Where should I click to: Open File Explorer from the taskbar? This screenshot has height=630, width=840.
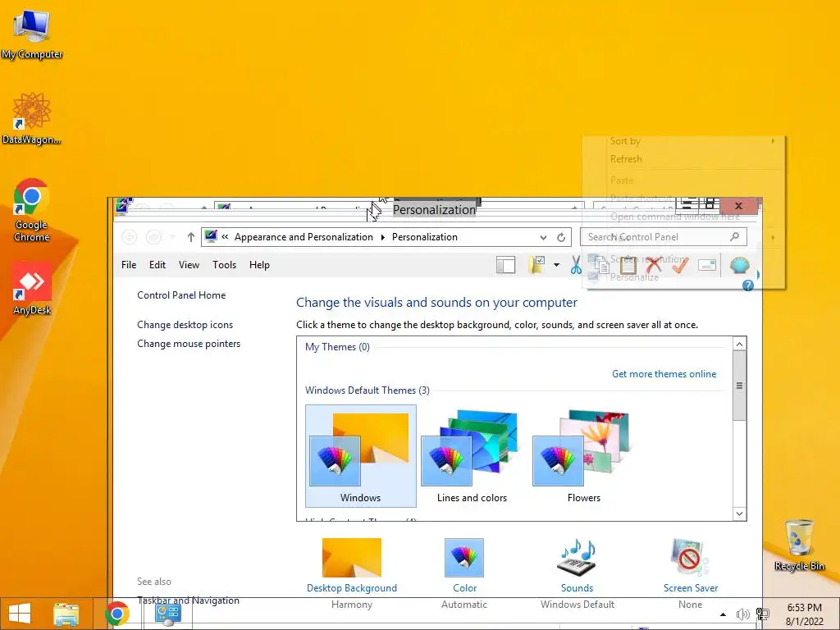tap(66, 614)
